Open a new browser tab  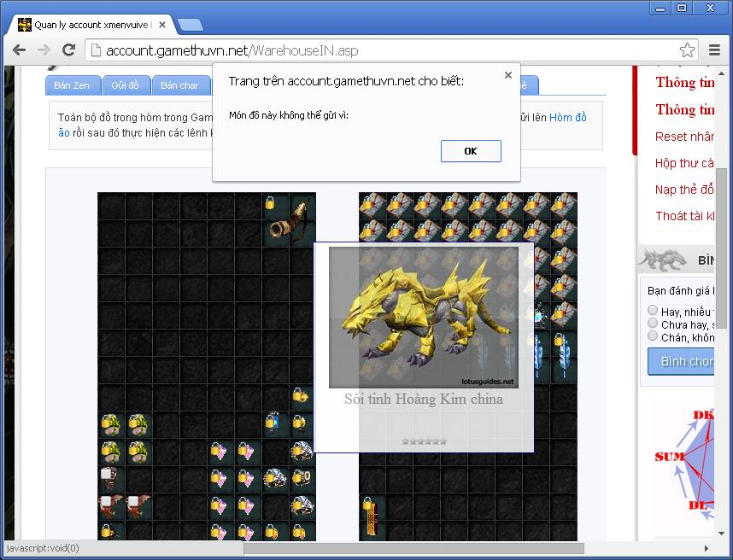(191, 25)
